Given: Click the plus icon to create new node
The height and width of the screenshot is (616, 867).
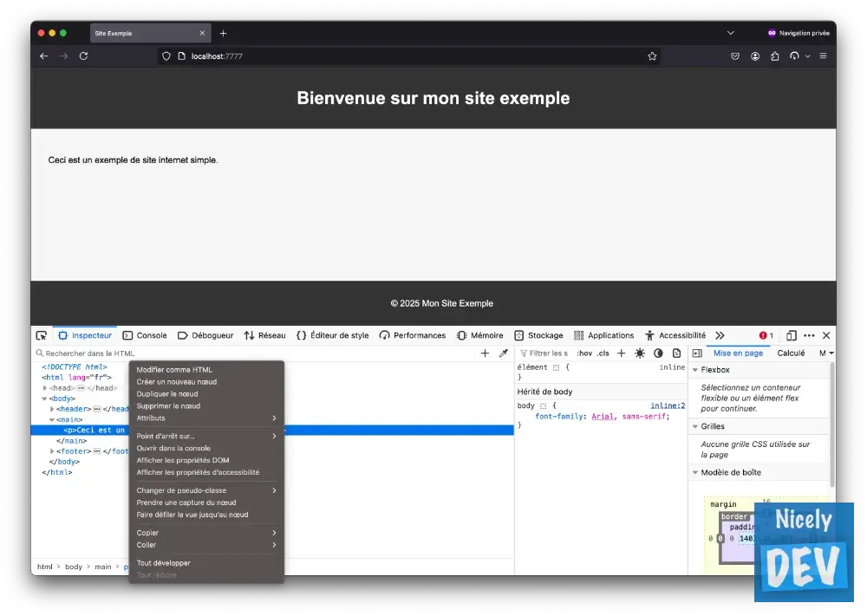Looking at the screenshot, I should [485, 353].
